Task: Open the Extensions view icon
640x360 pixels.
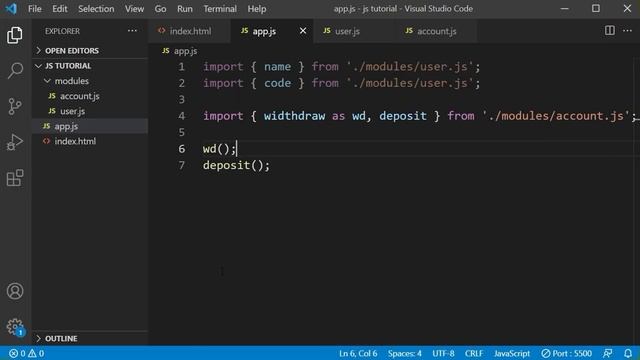Action: click(15, 178)
